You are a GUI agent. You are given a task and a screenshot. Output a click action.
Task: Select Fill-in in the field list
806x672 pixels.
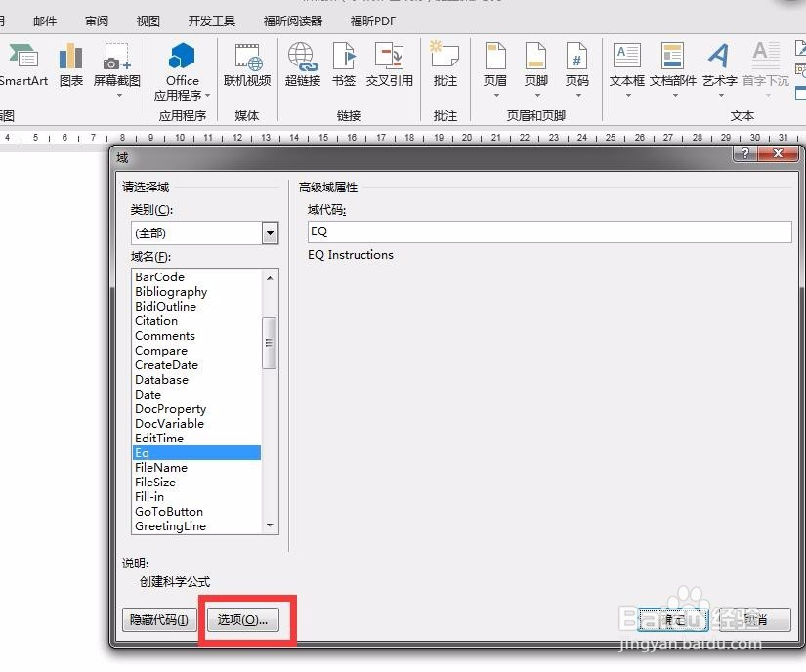tap(149, 497)
